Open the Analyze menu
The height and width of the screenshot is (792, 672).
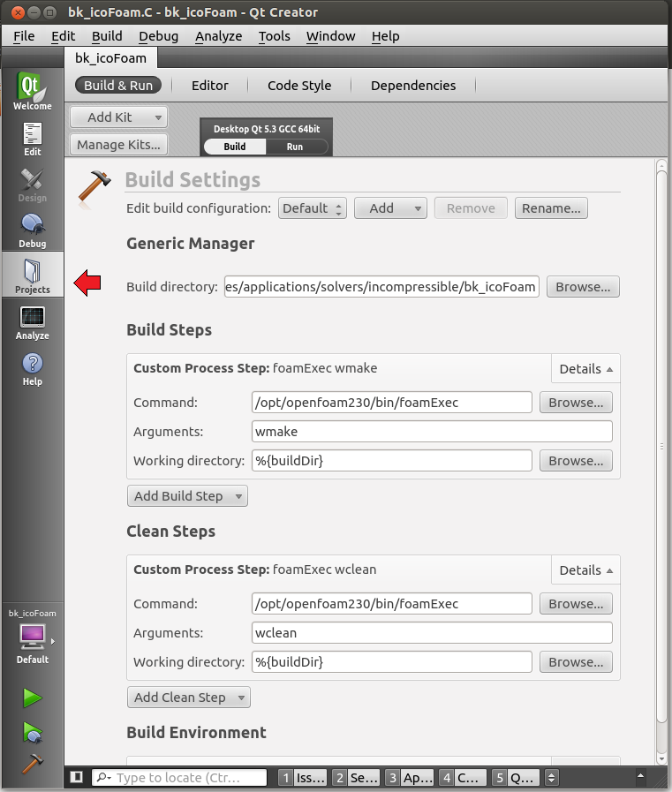coord(219,36)
